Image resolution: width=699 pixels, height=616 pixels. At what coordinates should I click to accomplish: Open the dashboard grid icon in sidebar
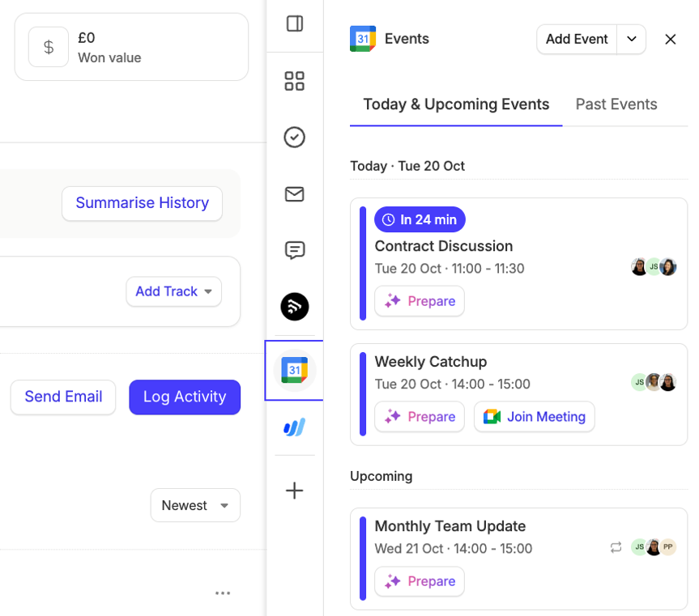click(x=294, y=81)
